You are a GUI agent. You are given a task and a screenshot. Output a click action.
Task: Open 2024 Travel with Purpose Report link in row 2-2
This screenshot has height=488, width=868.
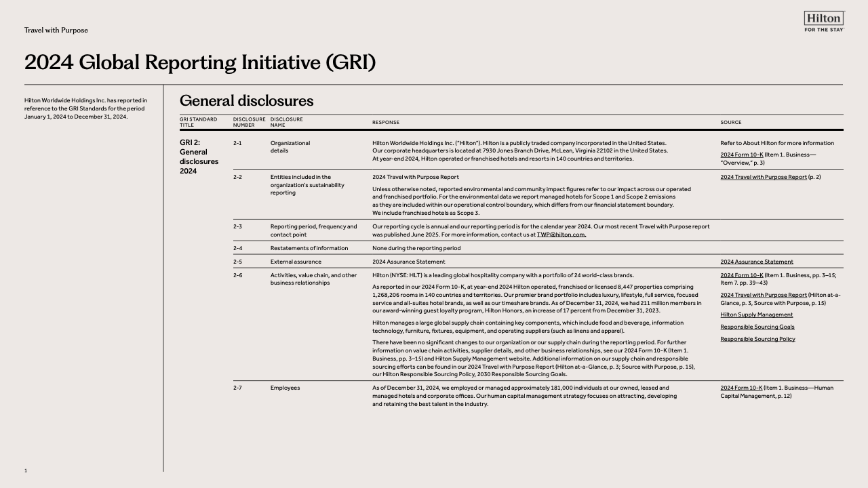point(763,177)
